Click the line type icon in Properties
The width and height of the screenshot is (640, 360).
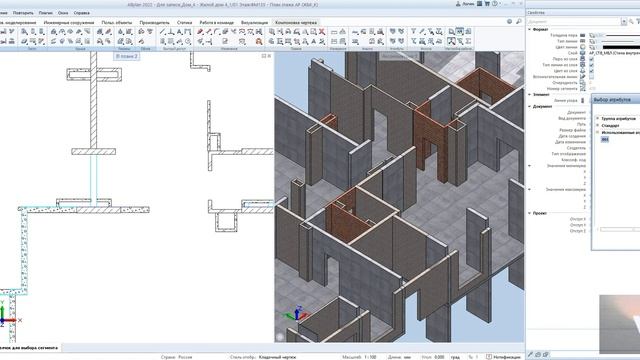tap(582, 41)
